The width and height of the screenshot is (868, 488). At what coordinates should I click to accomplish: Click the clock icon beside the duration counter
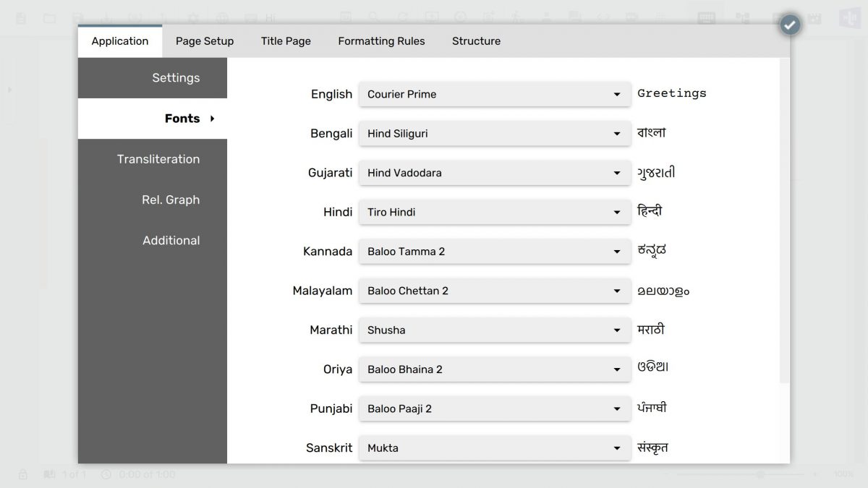tap(106, 474)
